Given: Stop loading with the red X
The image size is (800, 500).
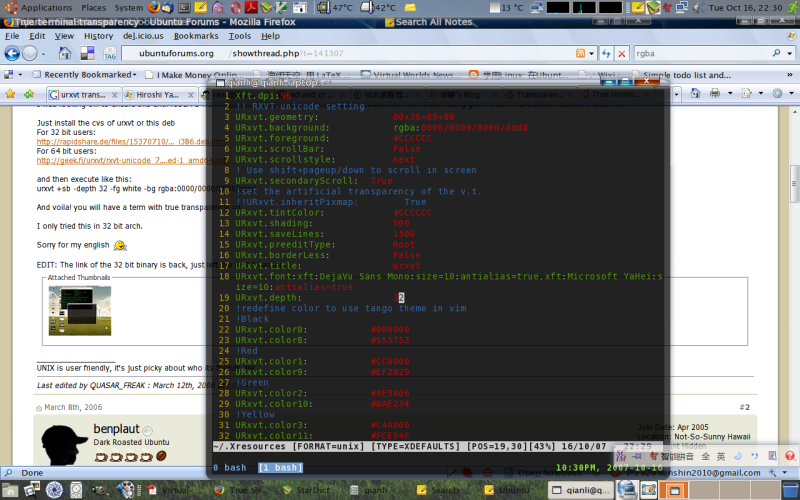Looking at the screenshot, I should 621,53.
